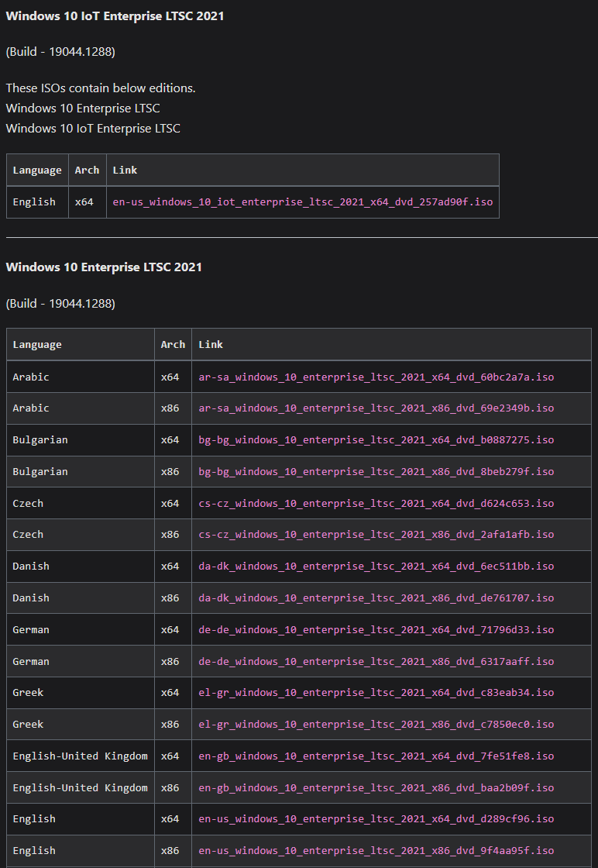Select the Danish x64 ISO download

(x=376, y=567)
